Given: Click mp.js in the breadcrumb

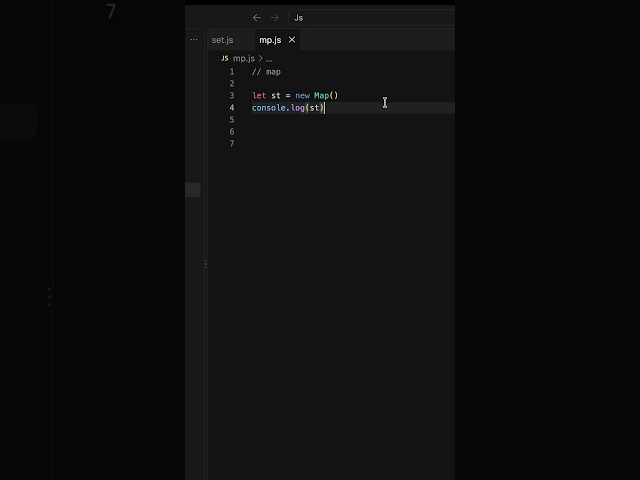Looking at the screenshot, I should point(244,58).
